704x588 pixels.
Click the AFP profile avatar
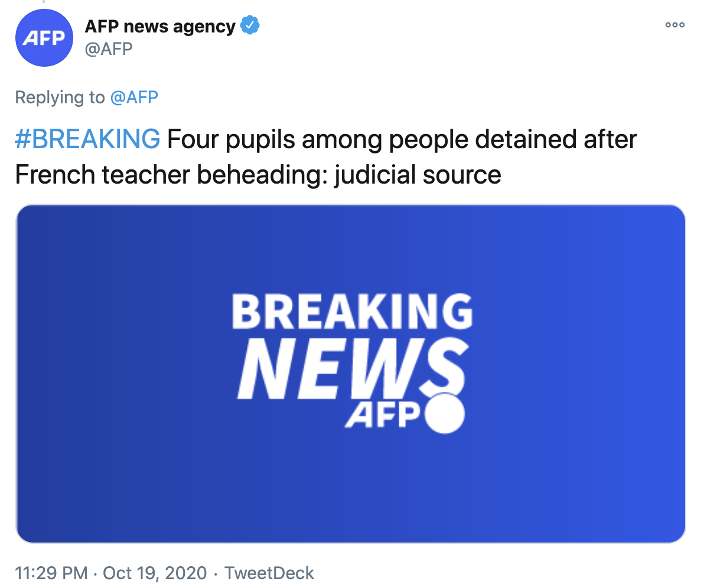point(44,38)
